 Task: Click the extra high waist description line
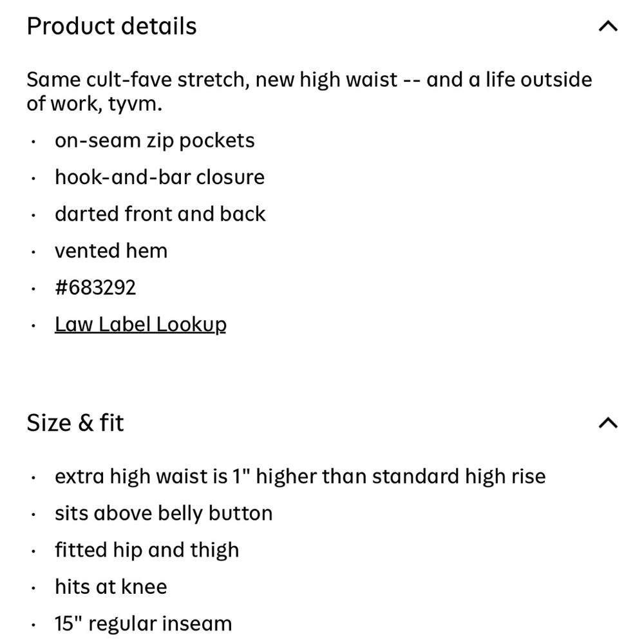click(300, 477)
